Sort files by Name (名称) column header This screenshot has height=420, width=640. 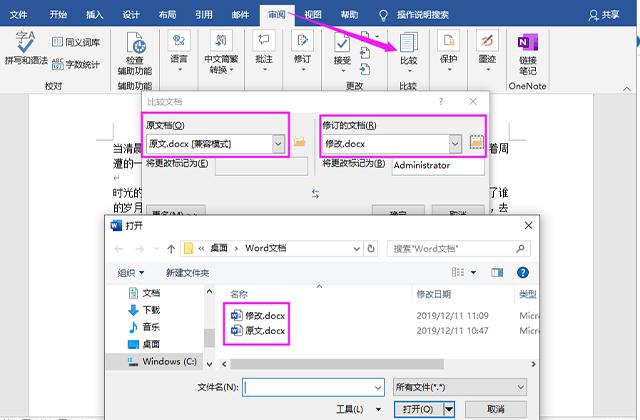coord(239,294)
